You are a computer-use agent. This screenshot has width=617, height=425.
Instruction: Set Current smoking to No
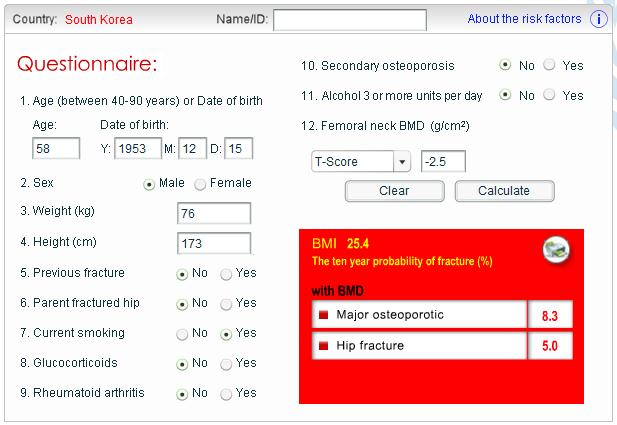[182, 334]
